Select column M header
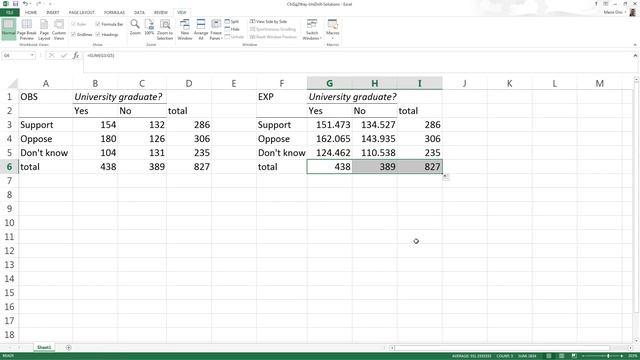Viewport: 640px width, 360px height. pyautogui.click(x=600, y=83)
